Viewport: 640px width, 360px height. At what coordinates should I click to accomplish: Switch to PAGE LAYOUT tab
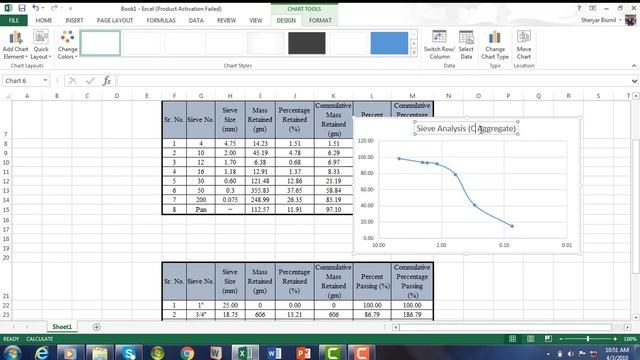point(115,20)
